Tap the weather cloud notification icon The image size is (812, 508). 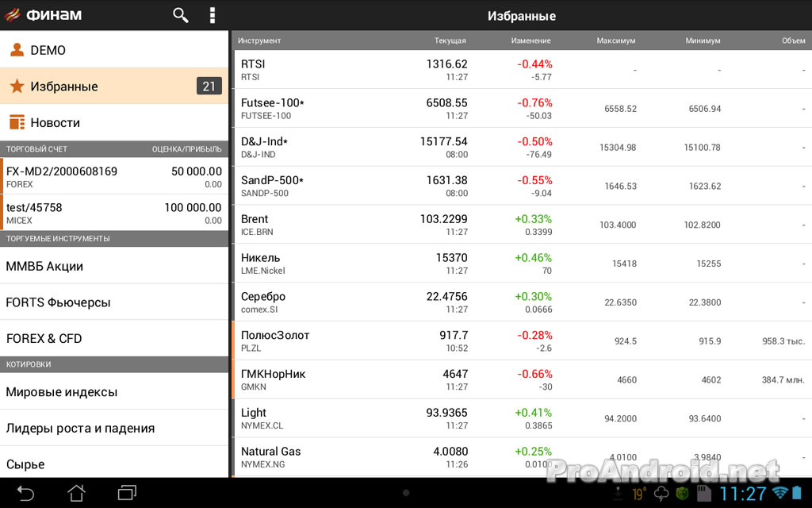click(x=661, y=494)
